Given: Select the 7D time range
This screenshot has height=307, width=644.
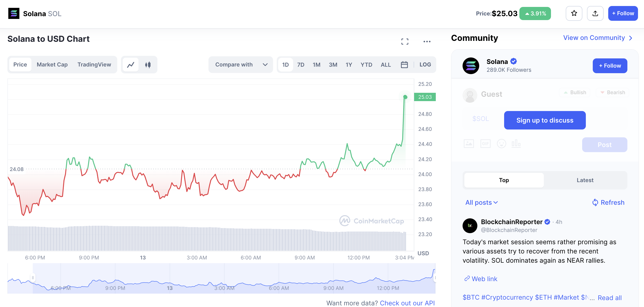Looking at the screenshot, I should click(301, 65).
